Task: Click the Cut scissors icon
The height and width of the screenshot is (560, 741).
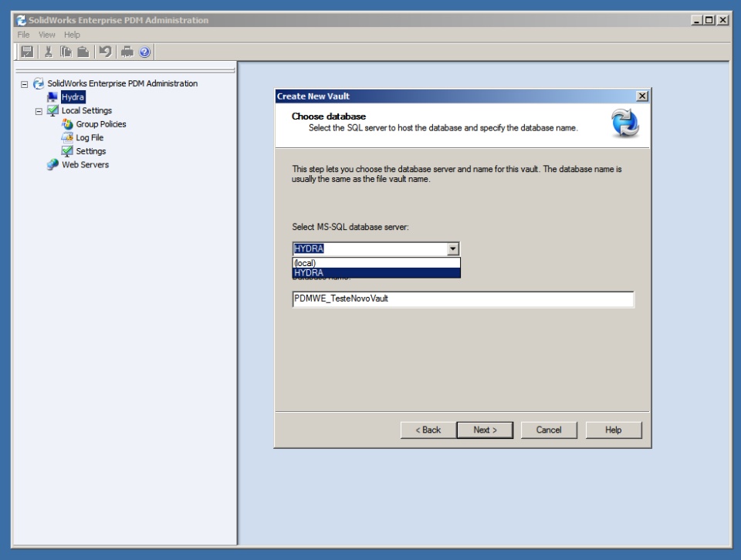Action: 48,52
